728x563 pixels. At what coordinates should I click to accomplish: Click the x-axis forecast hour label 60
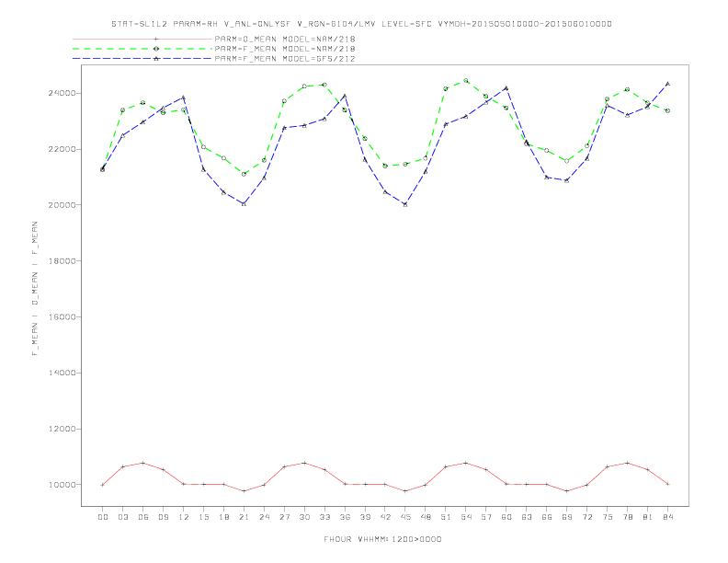pyautogui.click(x=506, y=517)
